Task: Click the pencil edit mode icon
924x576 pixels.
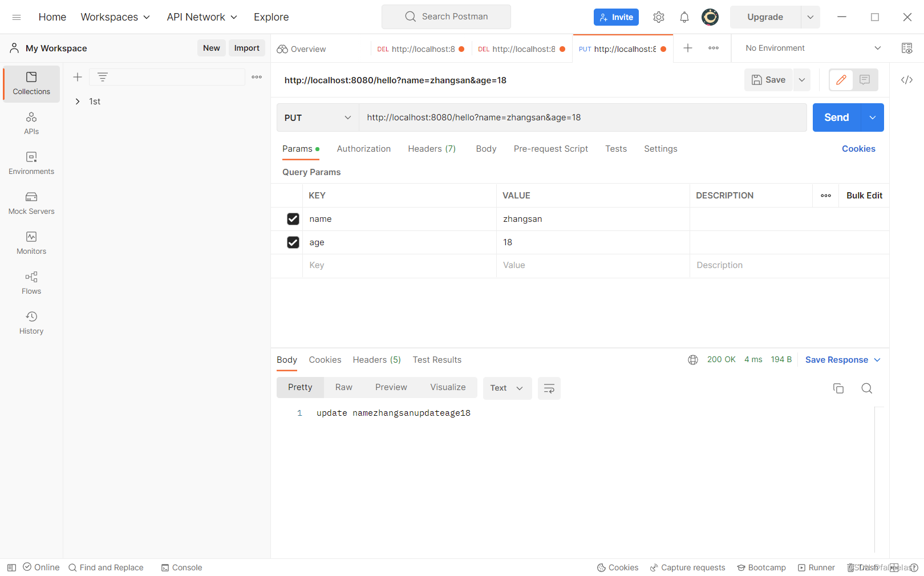Action: [841, 80]
